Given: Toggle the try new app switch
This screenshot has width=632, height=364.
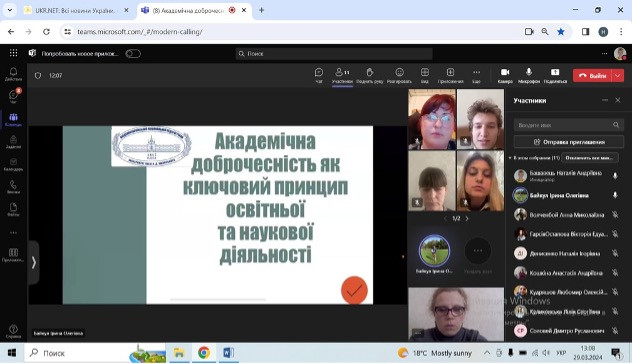Looking at the screenshot, I should [133, 54].
